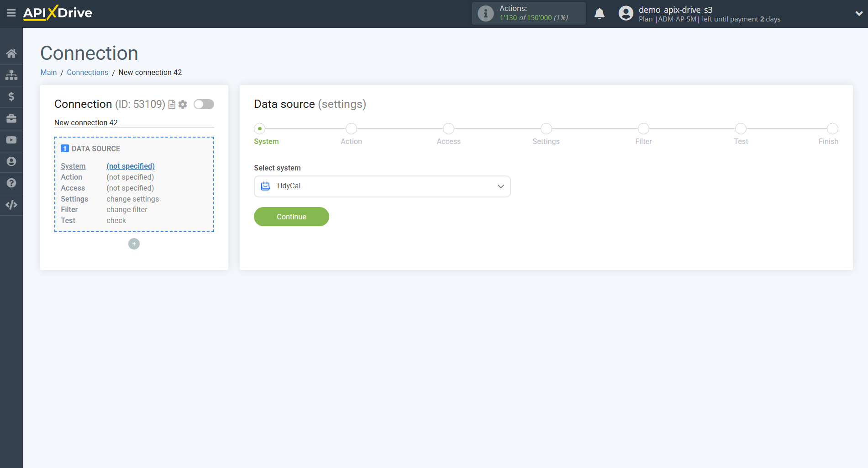This screenshot has height=468, width=868.
Task: Open the Payments dollar icon in sidebar
Action: [11, 96]
